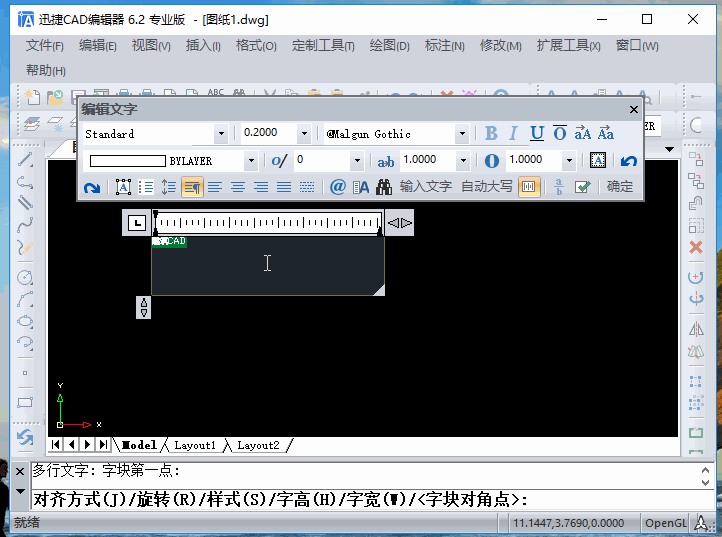Toggle the ruler display button
Image resolution: width=722 pixels, height=537 pixels.
click(529, 187)
